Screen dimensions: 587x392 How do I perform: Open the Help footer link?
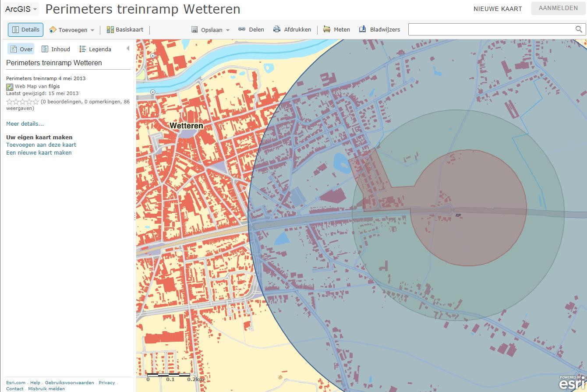coord(35,383)
